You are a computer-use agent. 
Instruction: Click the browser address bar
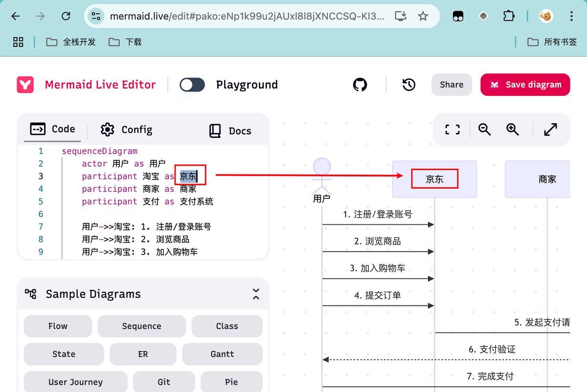[235, 16]
